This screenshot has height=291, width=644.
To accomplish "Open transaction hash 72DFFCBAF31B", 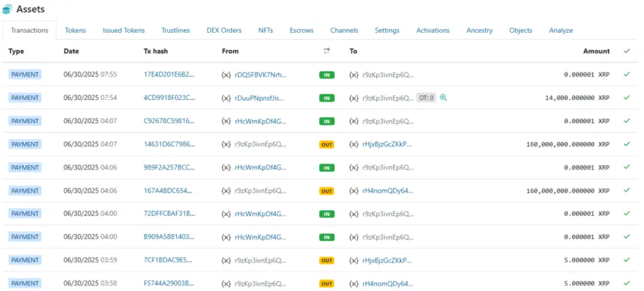I will [x=169, y=214].
